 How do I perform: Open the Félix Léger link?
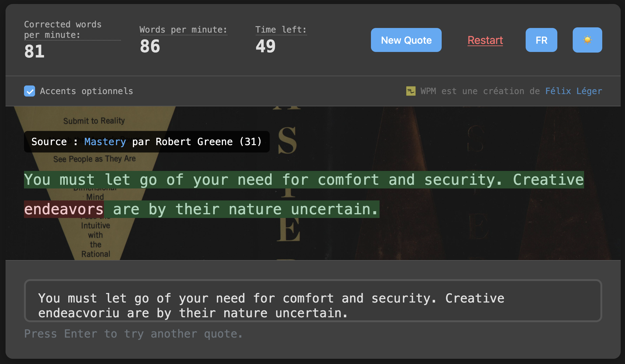573,91
